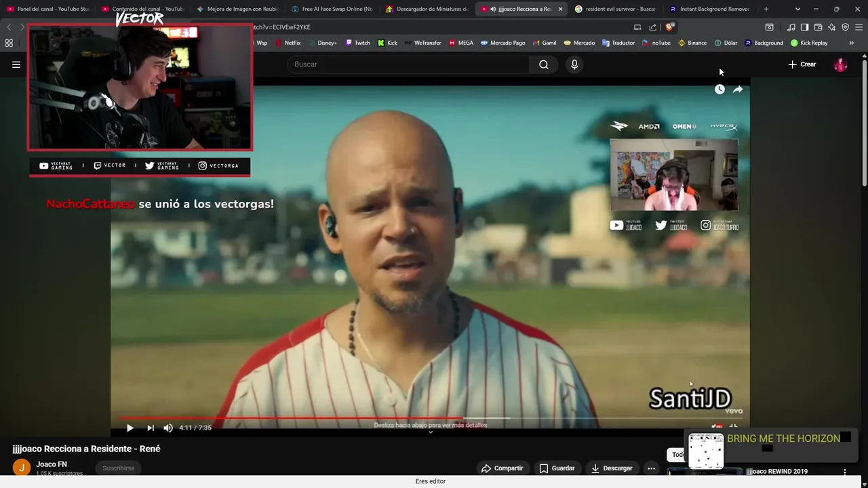Click the search icon left of Brave's music icon
This screenshot has width=868, height=488.
(769, 27)
